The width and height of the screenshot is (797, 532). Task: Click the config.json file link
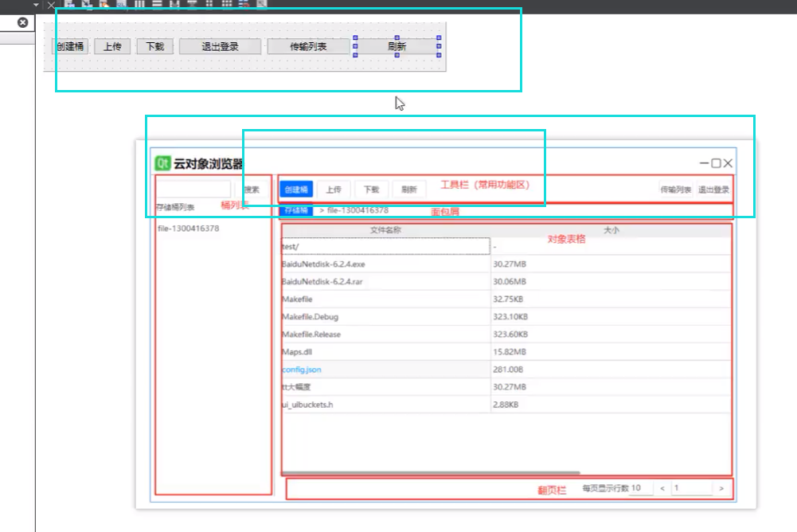coord(302,370)
